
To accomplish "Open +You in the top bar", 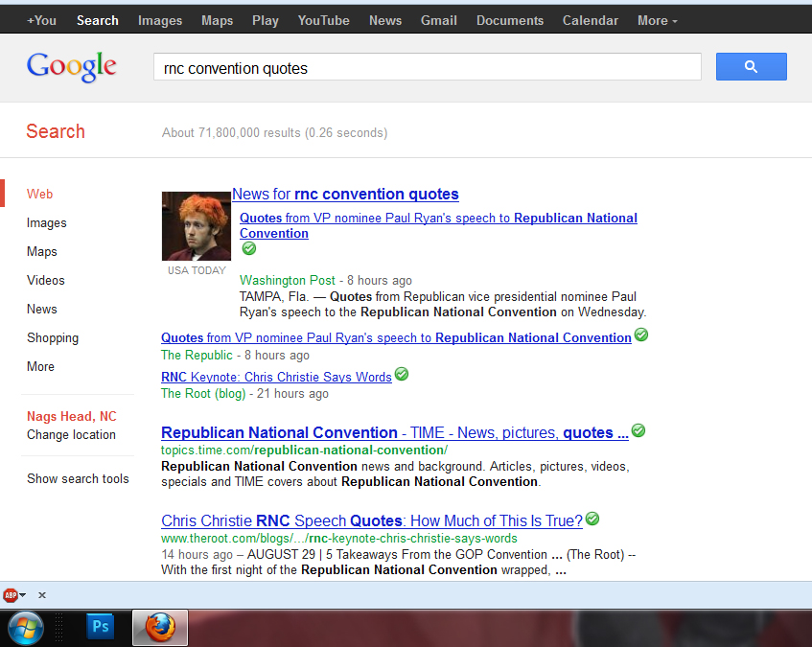I will point(41,21).
